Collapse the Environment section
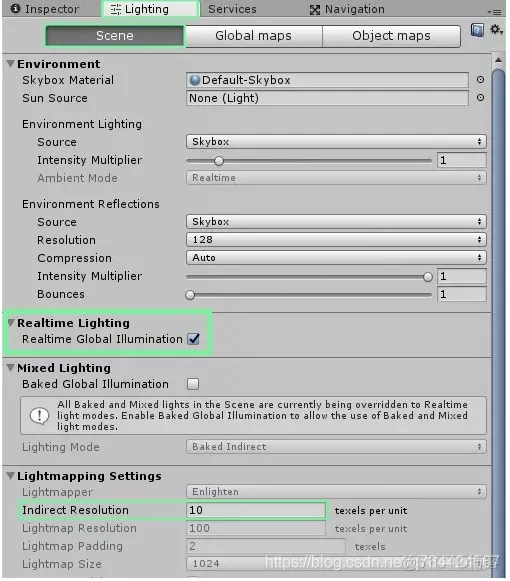The width and height of the screenshot is (510, 581). coord(11,64)
